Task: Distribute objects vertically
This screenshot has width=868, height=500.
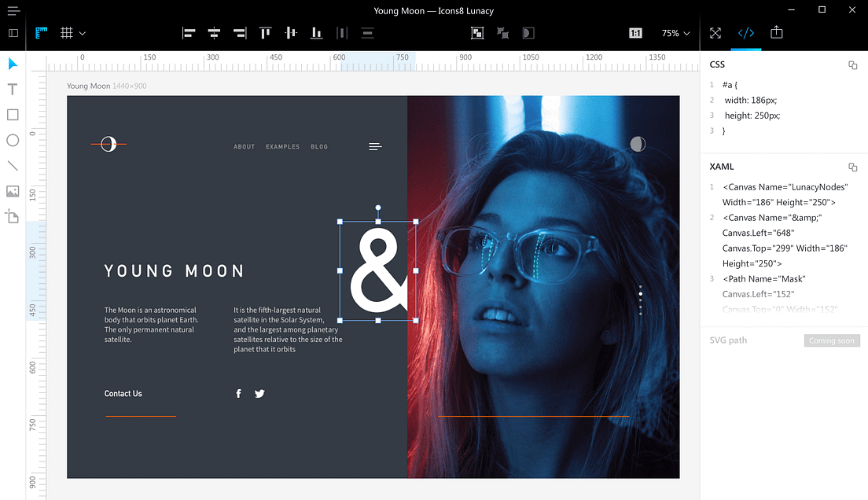Action: pos(368,33)
